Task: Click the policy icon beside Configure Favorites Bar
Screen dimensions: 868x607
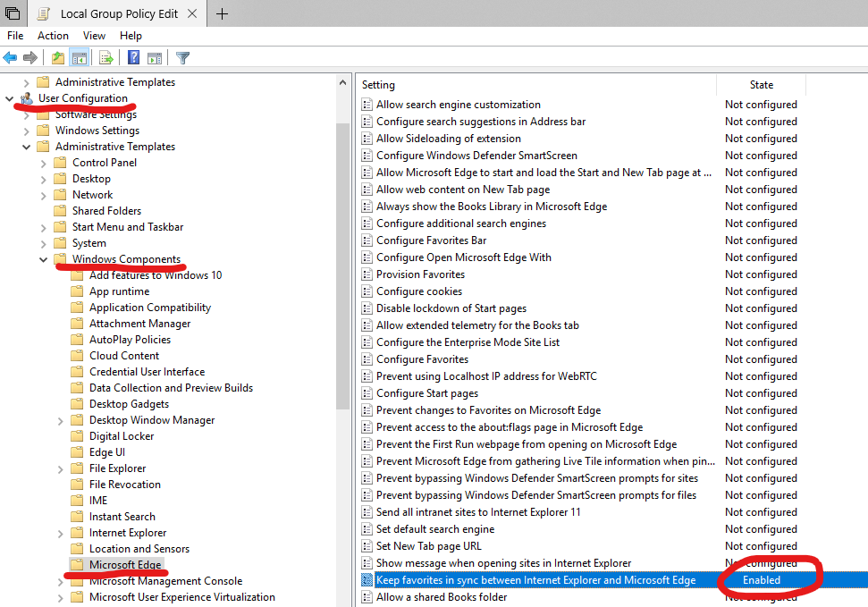Action: (x=367, y=240)
